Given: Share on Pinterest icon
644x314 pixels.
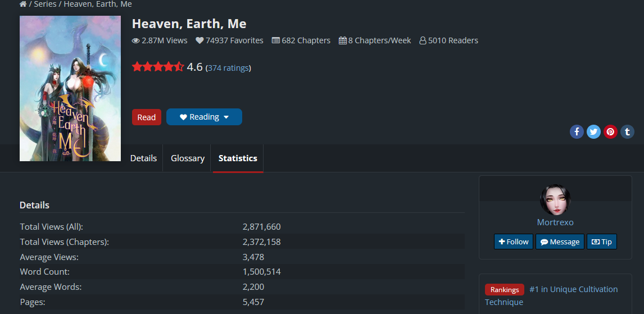Looking at the screenshot, I should coord(610,132).
